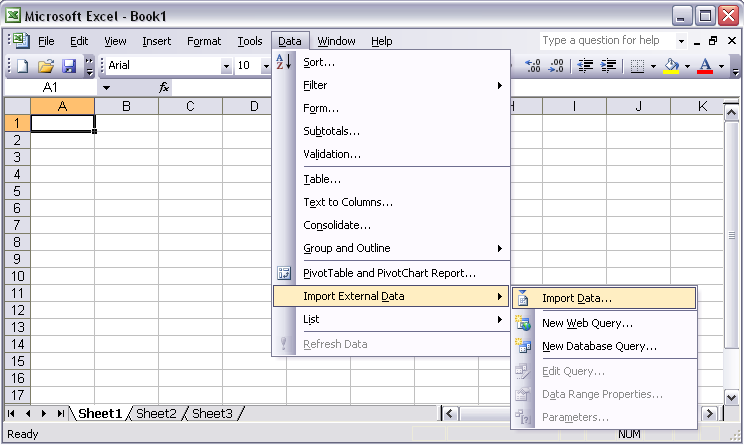Screen dimensions: 744x445
Task: Open the Format menu
Action: pyautogui.click(x=204, y=41)
